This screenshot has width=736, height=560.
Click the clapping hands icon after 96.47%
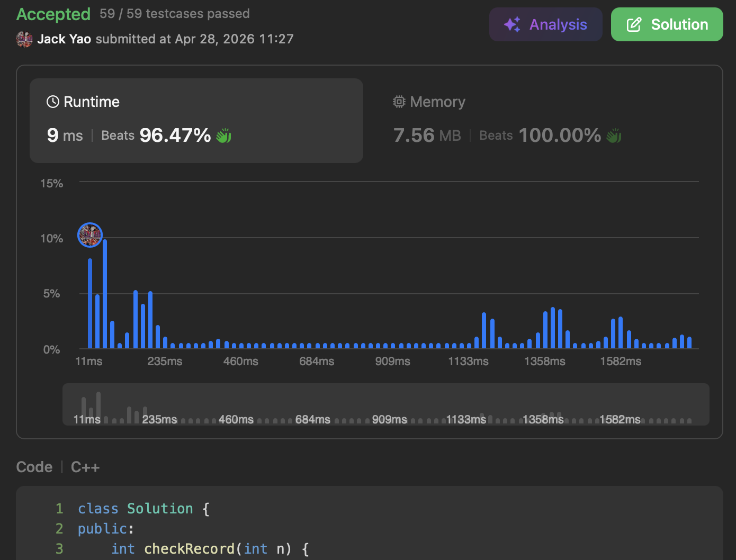[224, 136]
